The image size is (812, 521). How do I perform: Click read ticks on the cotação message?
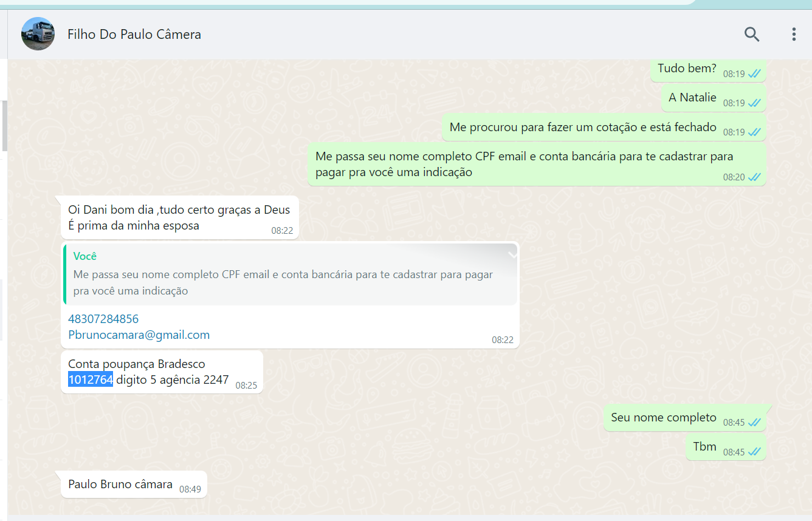click(x=754, y=132)
